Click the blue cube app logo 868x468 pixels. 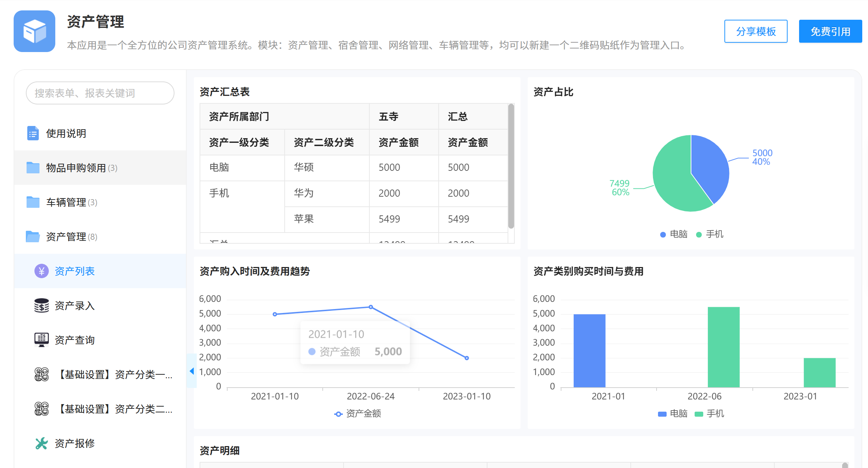[x=34, y=31]
